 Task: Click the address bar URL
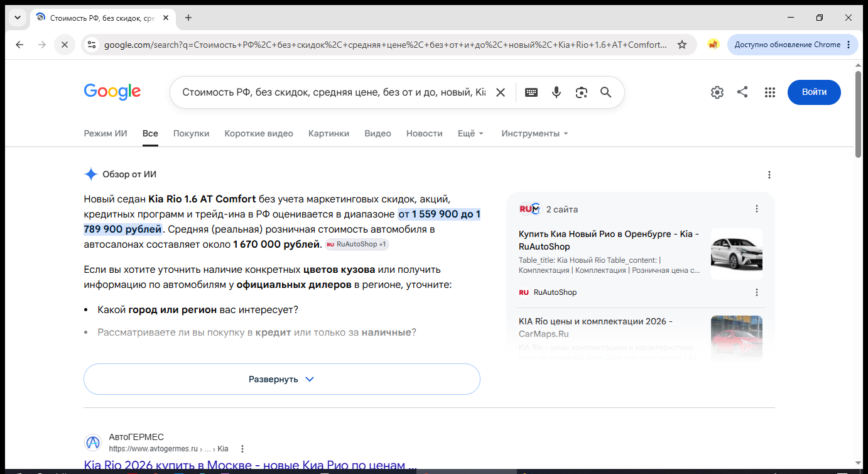pos(385,45)
